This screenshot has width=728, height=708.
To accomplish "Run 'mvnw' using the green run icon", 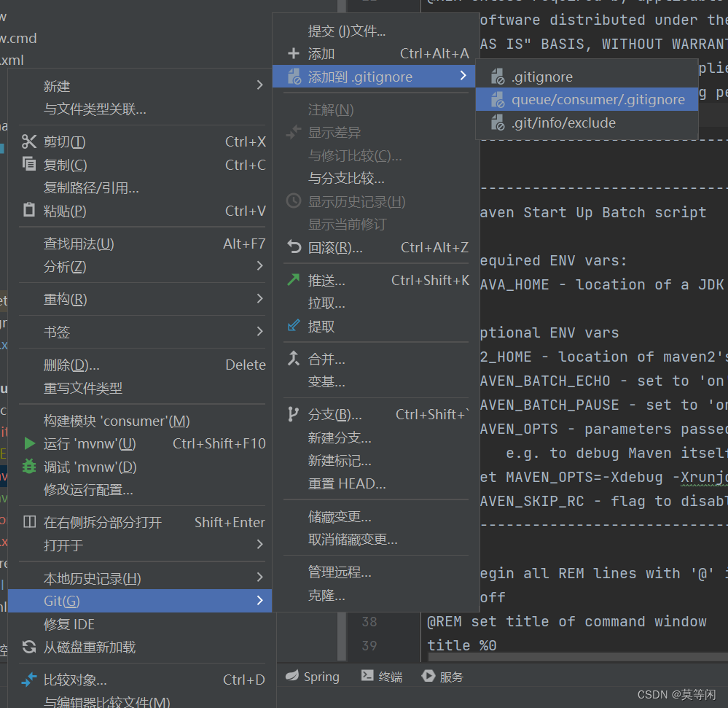I will pyautogui.click(x=29, y=443).
